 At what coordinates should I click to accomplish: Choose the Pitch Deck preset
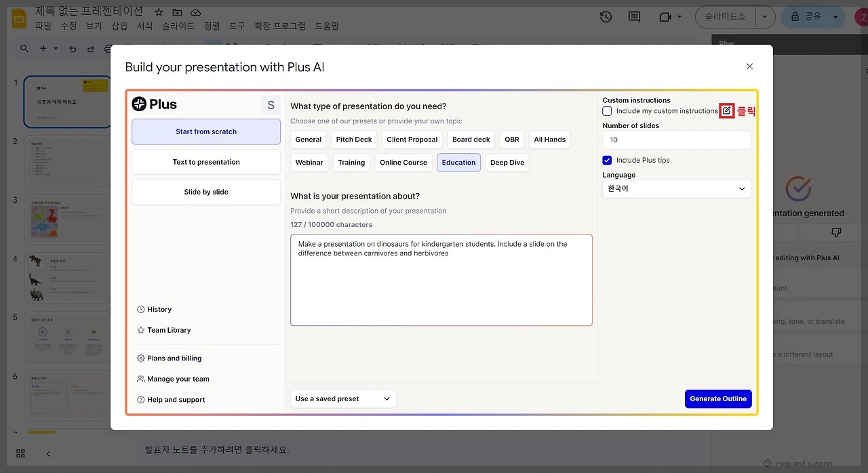pyautogui.click(x=354, y=140)
